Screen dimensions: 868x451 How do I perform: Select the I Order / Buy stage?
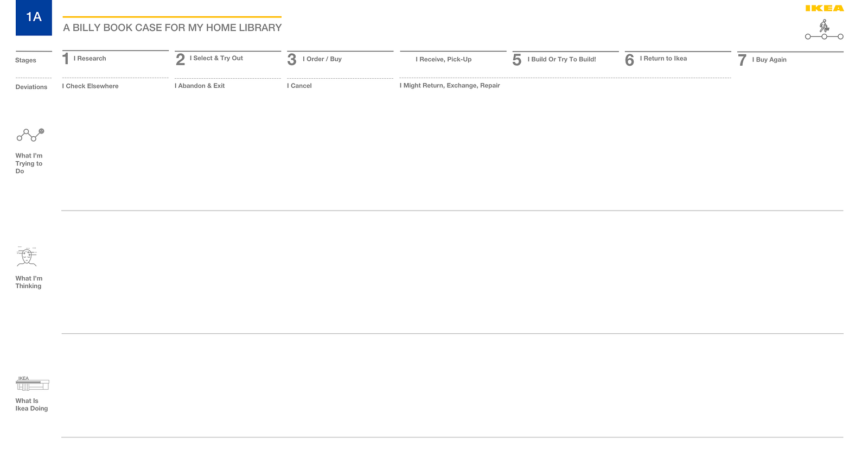(322, 59)
